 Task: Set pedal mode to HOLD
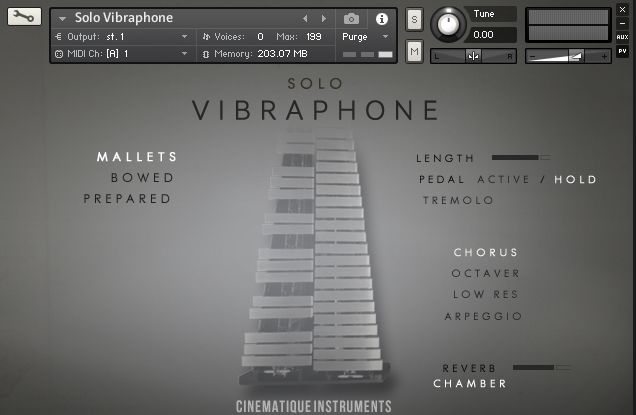tap(575, 179)
